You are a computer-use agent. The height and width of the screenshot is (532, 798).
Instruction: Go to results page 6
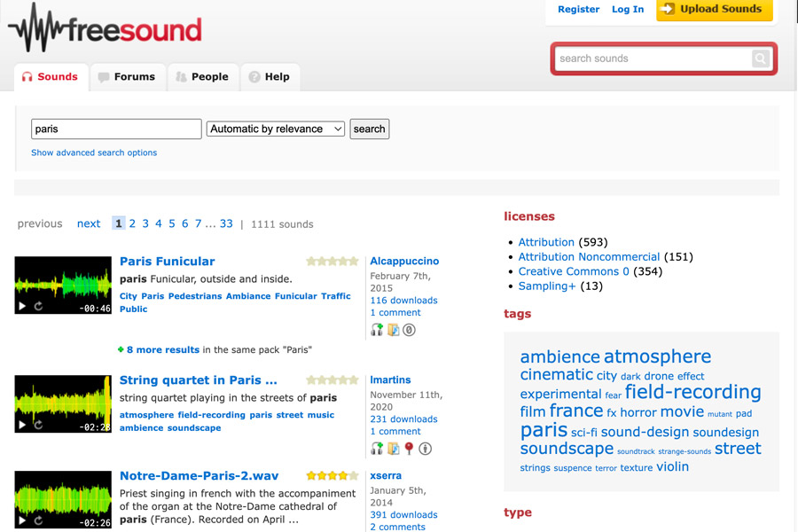[x=185, y=223]
